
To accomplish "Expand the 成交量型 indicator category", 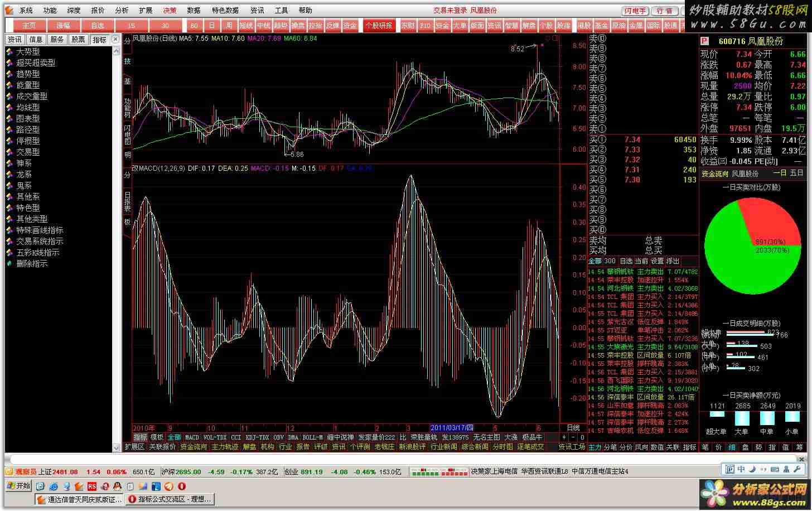I will coord(32,96).
